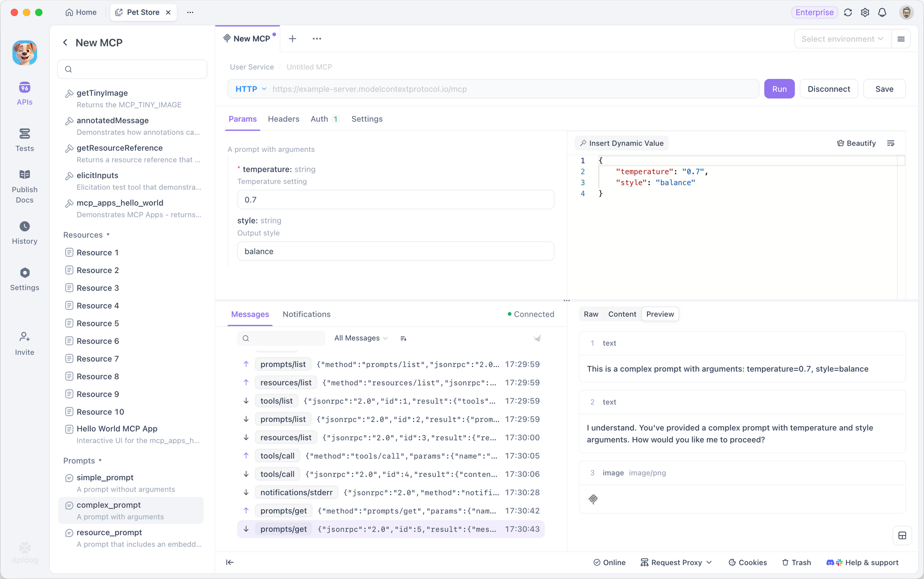
Task: Click the Run button
Action: tap(779, 89)
